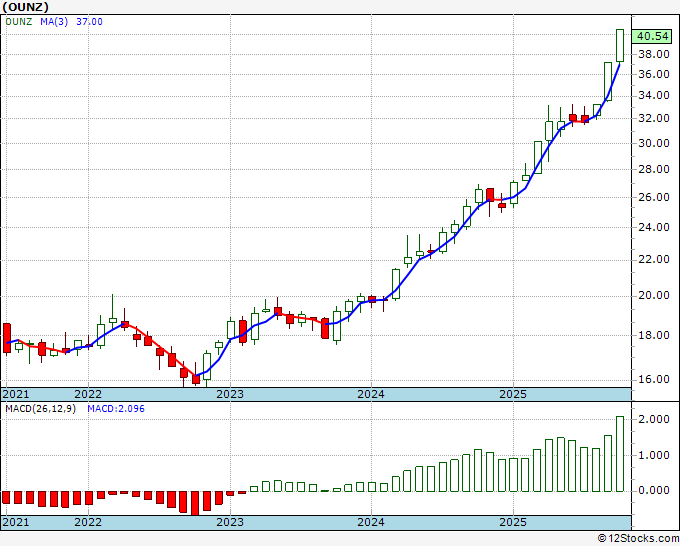Click the first red candlestick of 2021
This screenshot has width=680, height=546.
pos(7,338)
